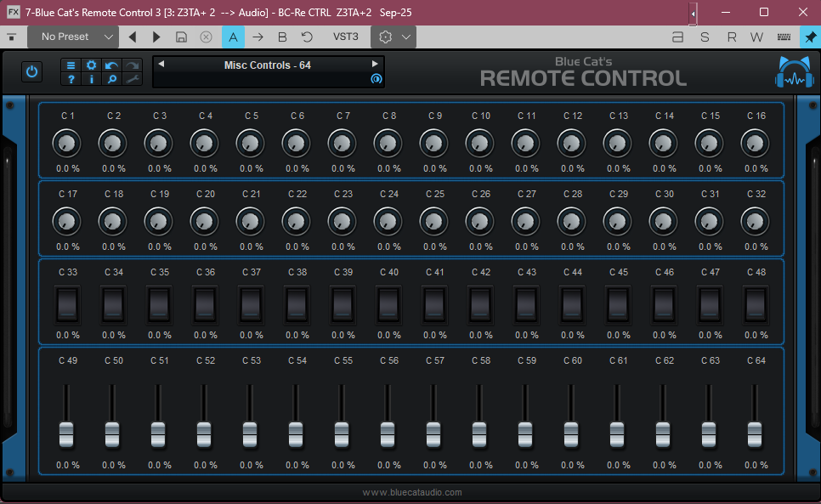The image size is (821, 504).
Task: Click the C 52 value 0.0 %
Action: tap(206, 465)
